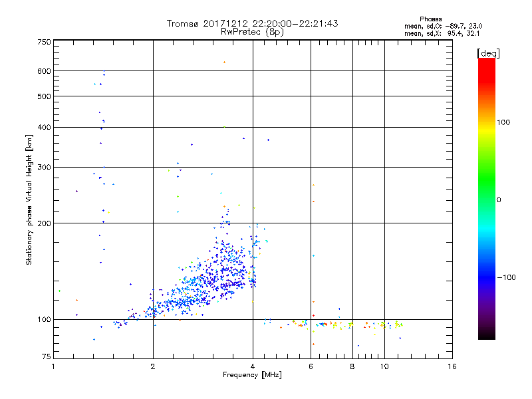Click the 'mean, sd,O: -89.7, 23.0' line
The width and height of the screenshot is (532, 399).
[443, 26]
